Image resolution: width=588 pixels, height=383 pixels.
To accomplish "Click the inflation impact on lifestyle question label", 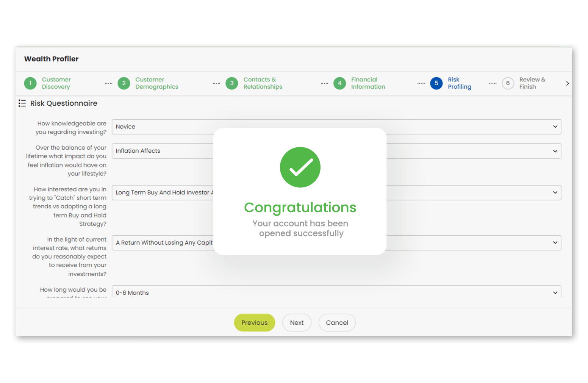I will (x=66, y=161).
